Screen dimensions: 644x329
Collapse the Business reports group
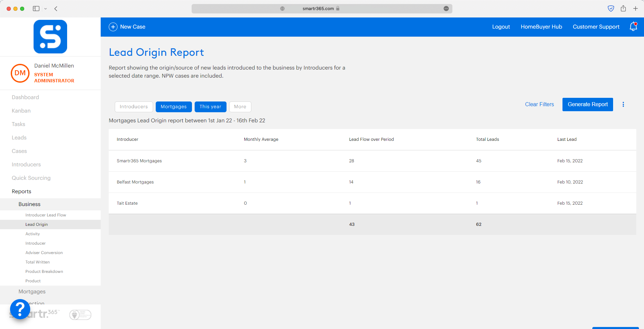(30, 204)
